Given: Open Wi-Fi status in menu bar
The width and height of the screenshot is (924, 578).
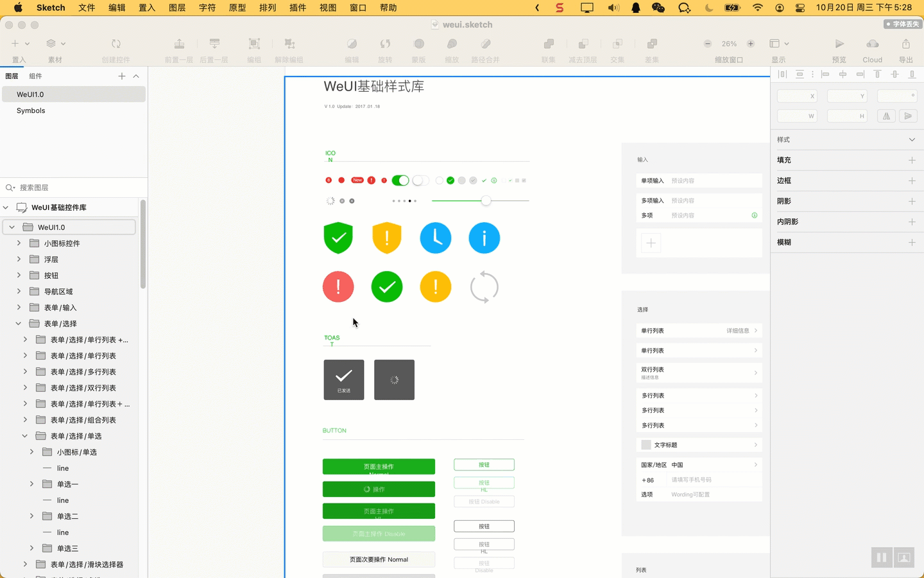Looking at the screenshot, I should pos(758,8).
